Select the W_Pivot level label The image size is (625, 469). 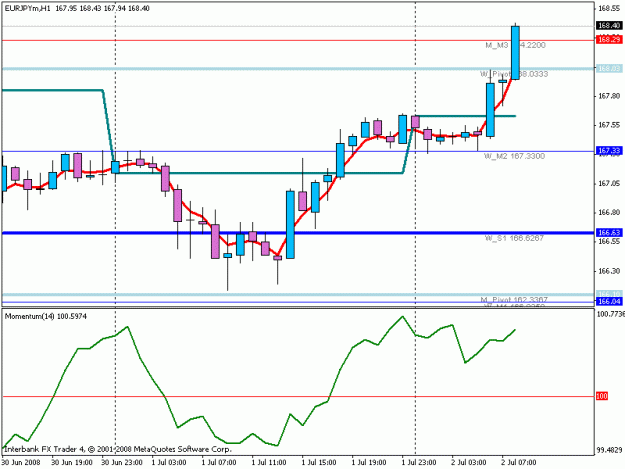click(514, 74)
